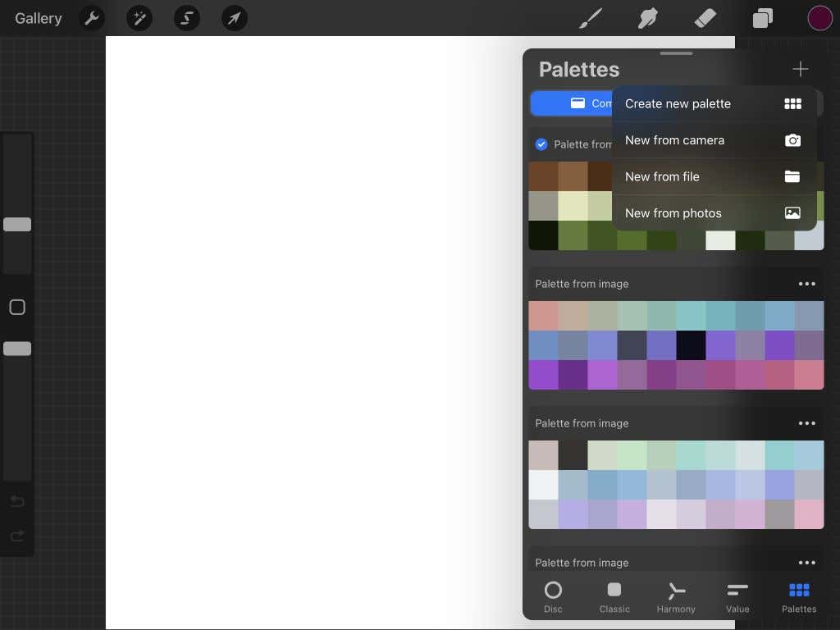Open the active color picker circle
This screenshot has height=630, width=840.
[x=819, y=17]
